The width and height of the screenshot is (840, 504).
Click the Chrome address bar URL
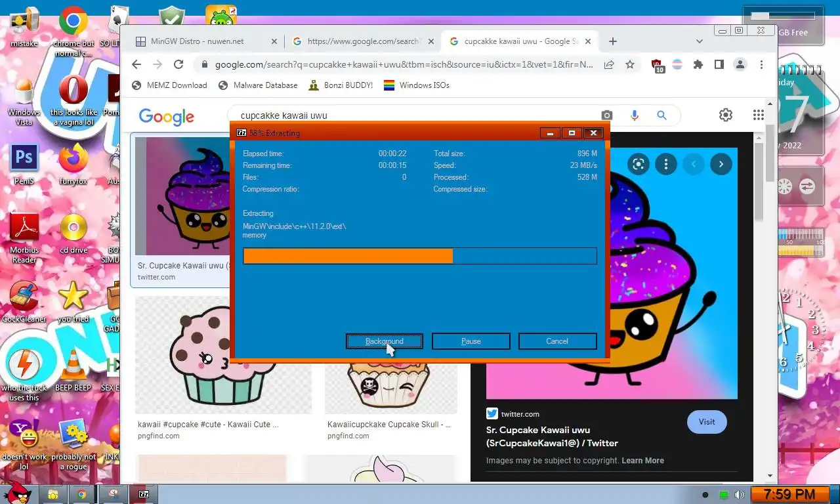click(404, 64)
